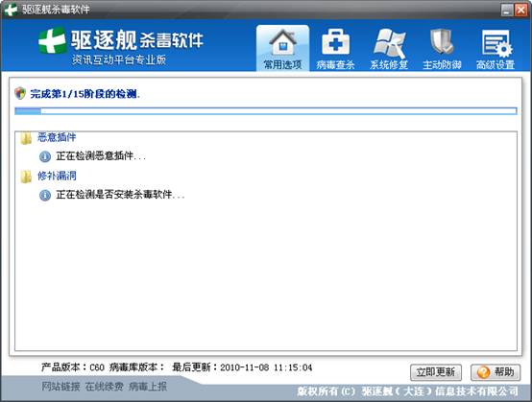This screenshot has width=532, height=402.
Task: Click the 立即更新 button
Action: pos(436,372)
